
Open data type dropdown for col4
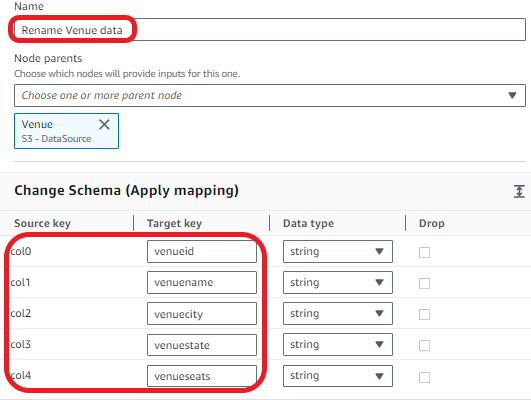[338, 376]
